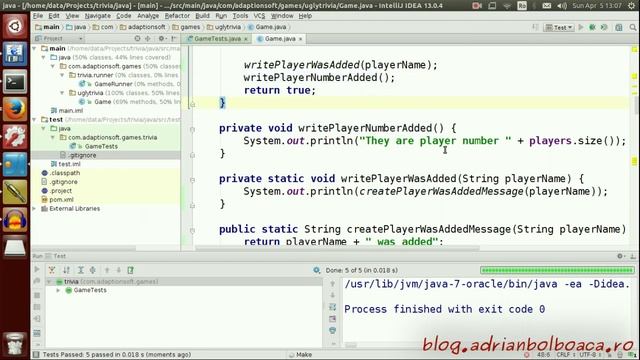
Task: Click the Game.java breadcrumb
Action: 267,27
